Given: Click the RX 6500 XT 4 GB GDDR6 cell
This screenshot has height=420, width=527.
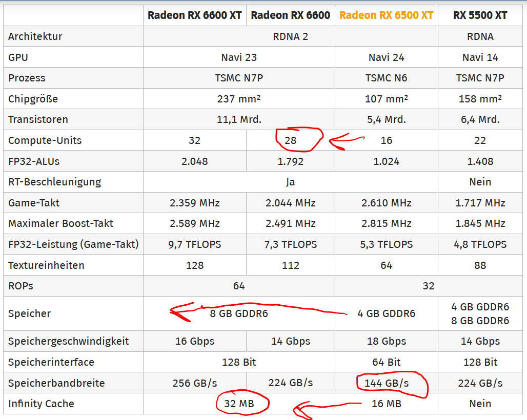Looking at the screenshot, I should click(386, 313).
